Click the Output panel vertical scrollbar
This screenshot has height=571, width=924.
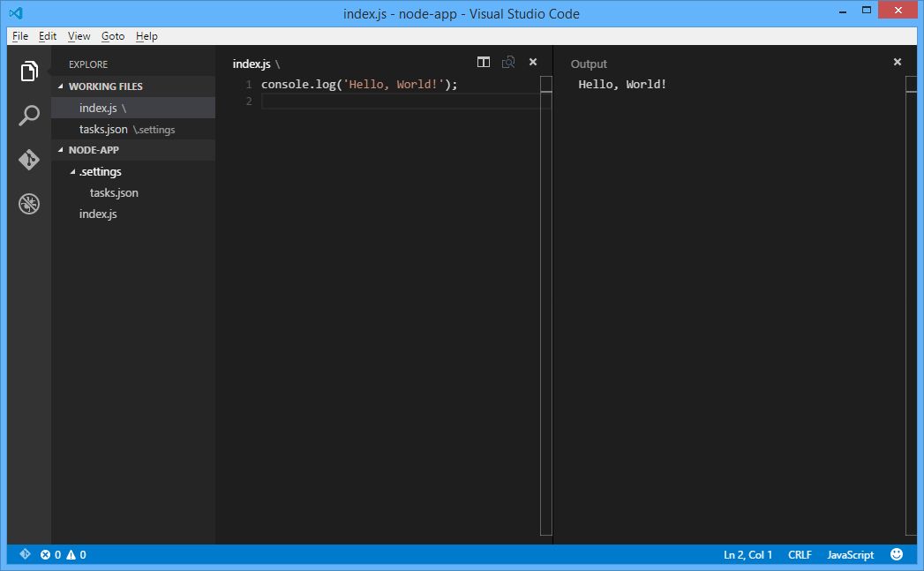[911, 306]
